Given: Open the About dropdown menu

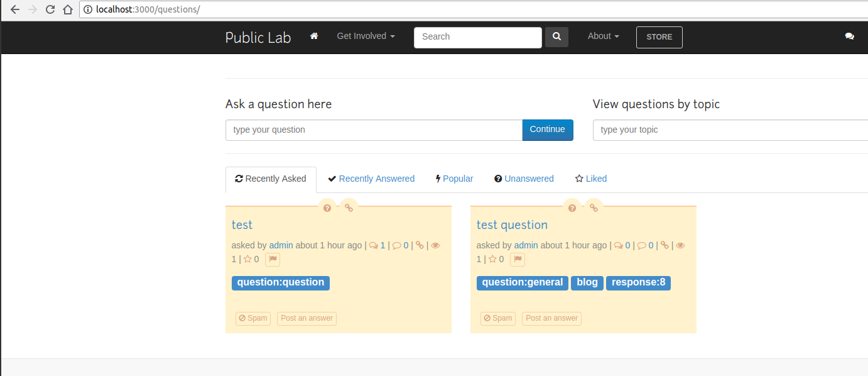Looking at the screenshot, I should point(603,36).
